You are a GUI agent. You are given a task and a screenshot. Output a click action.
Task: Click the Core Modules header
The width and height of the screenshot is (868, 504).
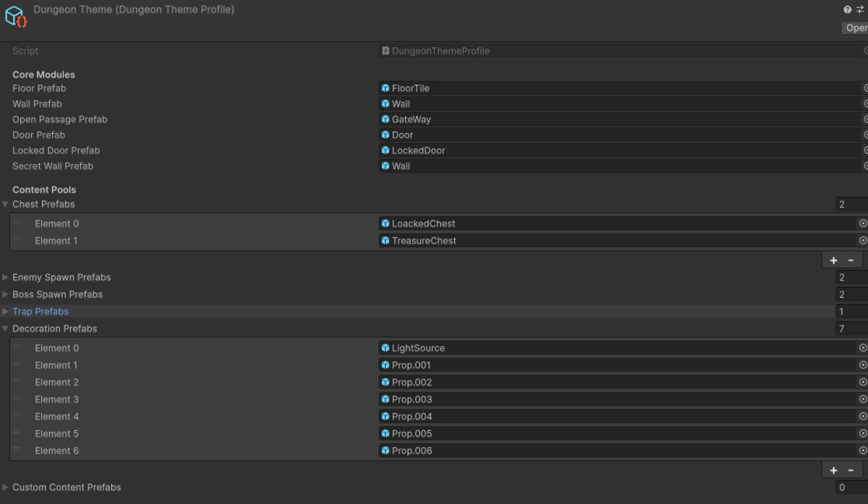point(43,74)
